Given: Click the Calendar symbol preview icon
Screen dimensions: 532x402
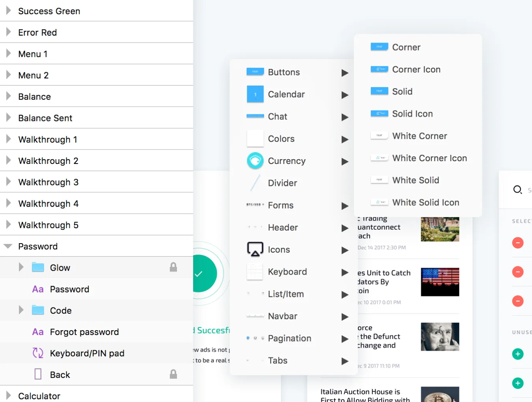Looking at the screenshot, I should pos(255,94).
